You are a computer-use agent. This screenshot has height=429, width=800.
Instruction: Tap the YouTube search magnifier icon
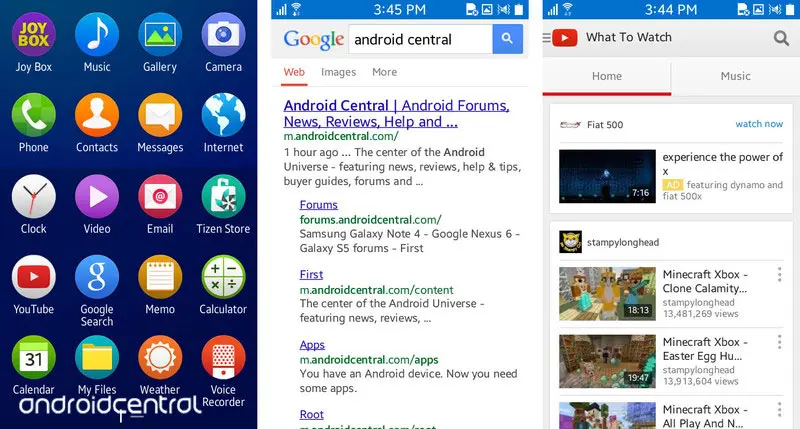781,38
